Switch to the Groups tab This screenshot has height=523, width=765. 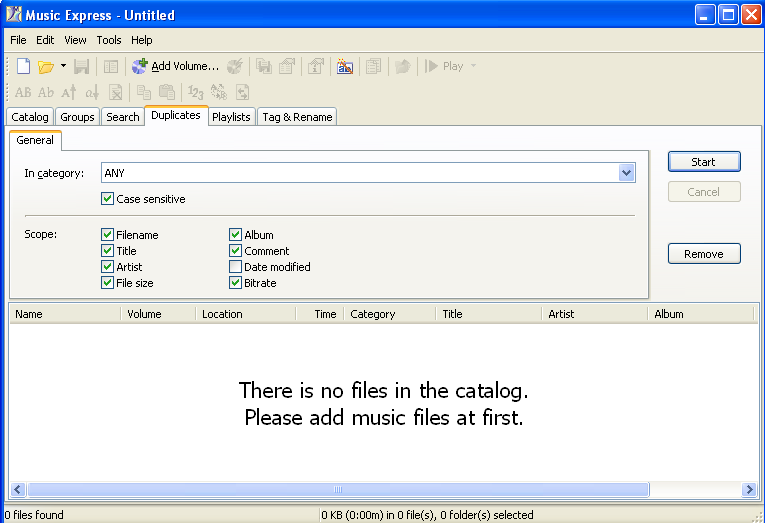point(77,117)
